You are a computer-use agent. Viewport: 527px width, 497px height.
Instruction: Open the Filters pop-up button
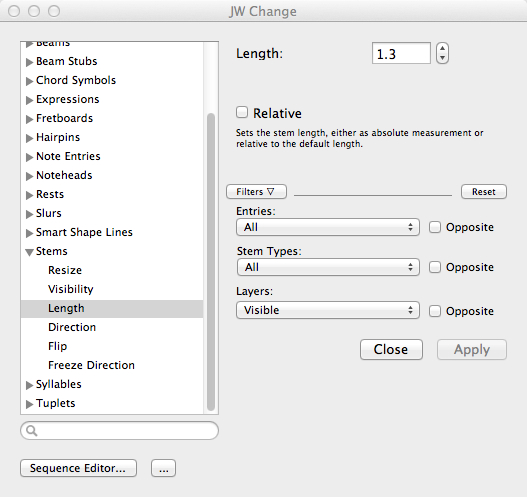256,192
